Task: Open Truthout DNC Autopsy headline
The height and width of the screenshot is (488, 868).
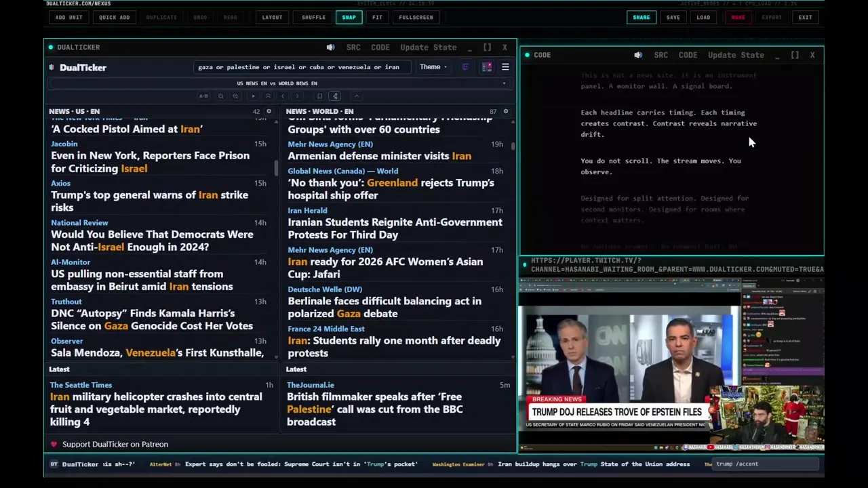Action: (x=152, y=319)
